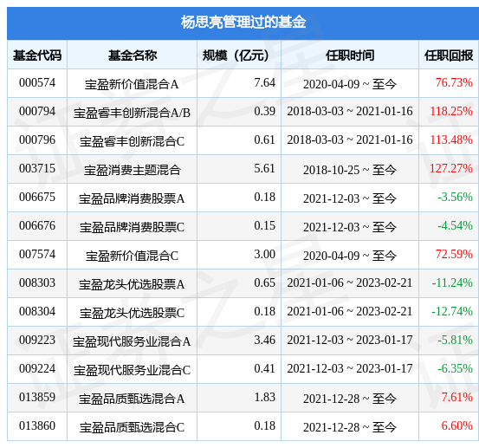Click fund name 宝盈睿丰创新混合C
This screenshot has width=479, height=448.
click(132, 141)
